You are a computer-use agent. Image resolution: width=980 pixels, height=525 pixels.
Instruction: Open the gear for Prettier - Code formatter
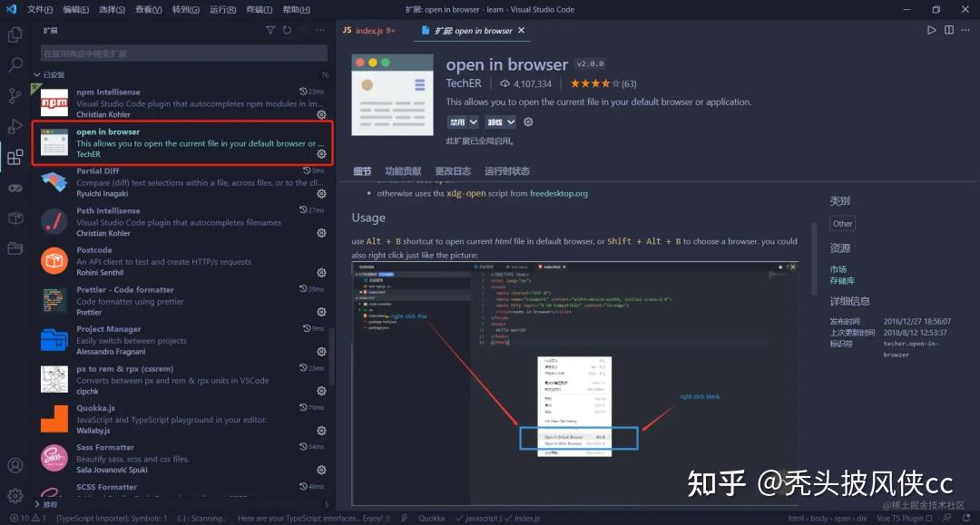coord(321,312)
